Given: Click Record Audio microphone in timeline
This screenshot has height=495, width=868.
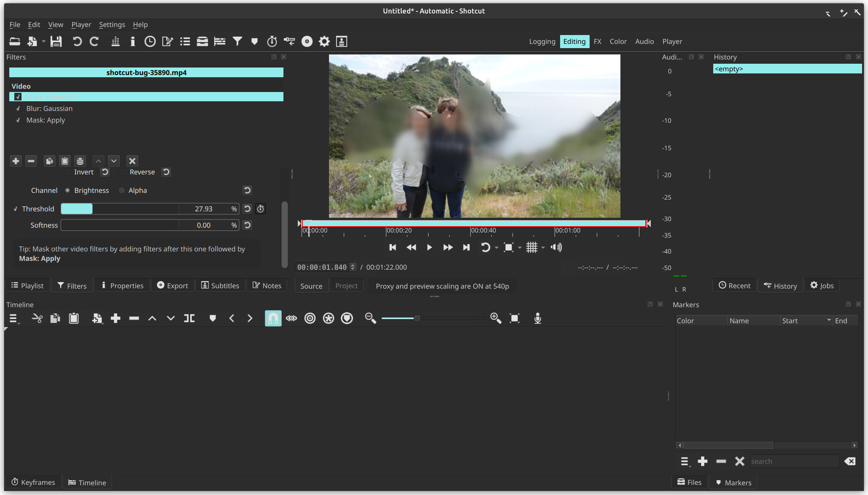Looking at the screenshot, I should coord(537,318).
